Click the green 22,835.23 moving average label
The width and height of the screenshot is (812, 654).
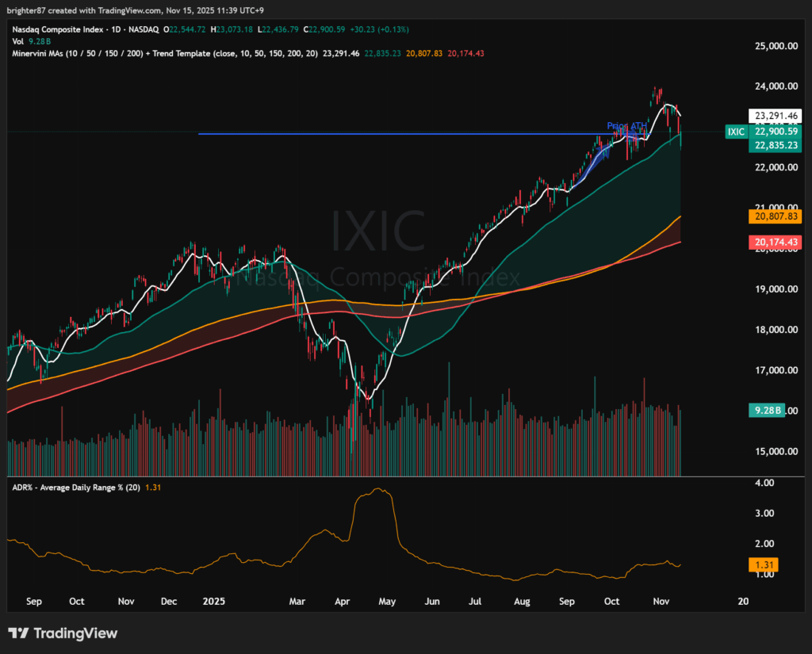click(774, 146)
